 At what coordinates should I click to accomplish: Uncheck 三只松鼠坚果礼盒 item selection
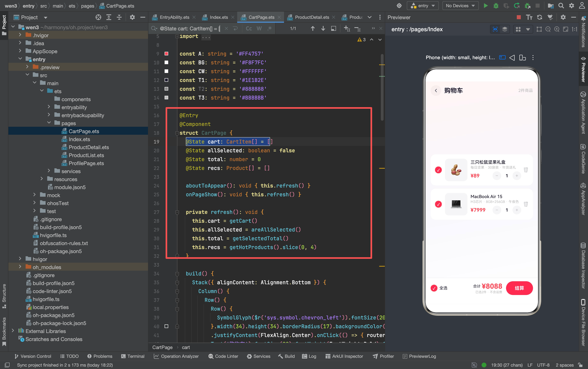click(x=438, y=170)
